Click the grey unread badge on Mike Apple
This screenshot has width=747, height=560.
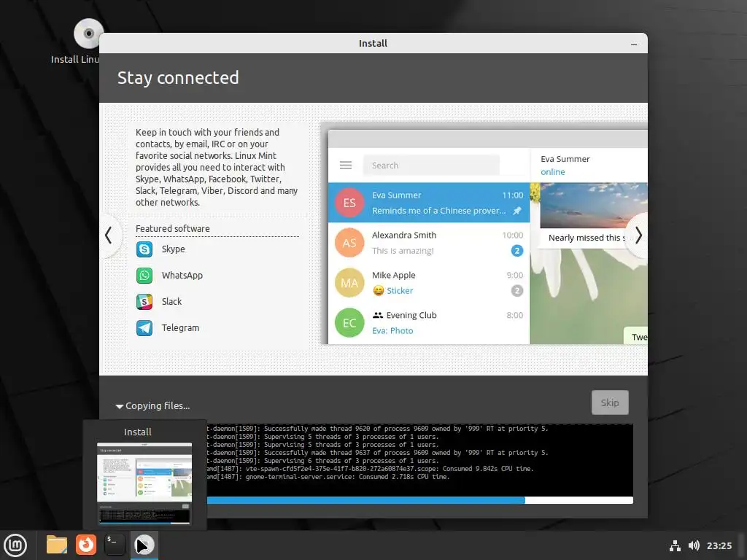[517, 290]
